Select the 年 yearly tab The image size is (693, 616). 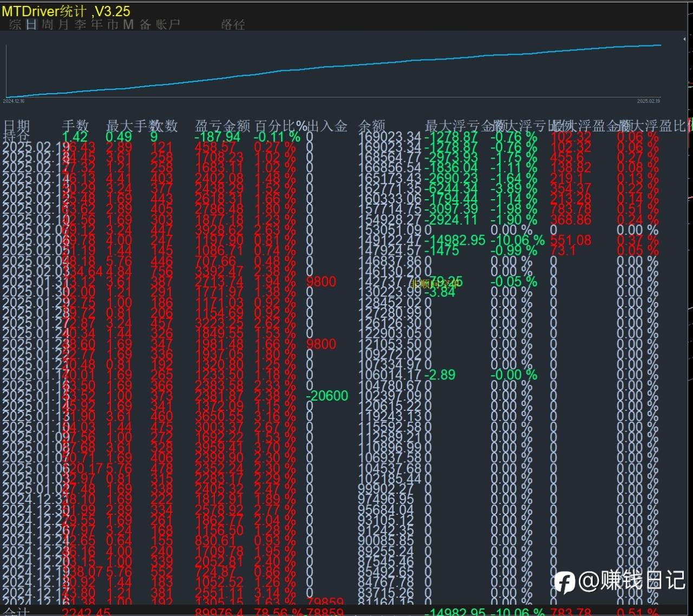pyautogui.click(x=96, y=24)
